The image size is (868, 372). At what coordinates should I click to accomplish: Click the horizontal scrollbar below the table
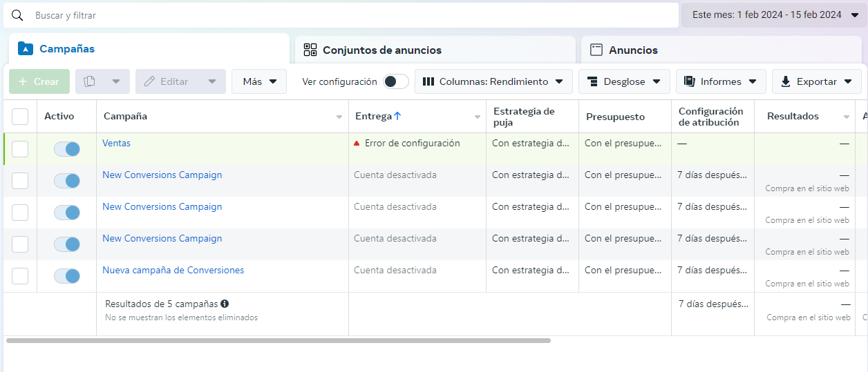[x=278, y=340]
